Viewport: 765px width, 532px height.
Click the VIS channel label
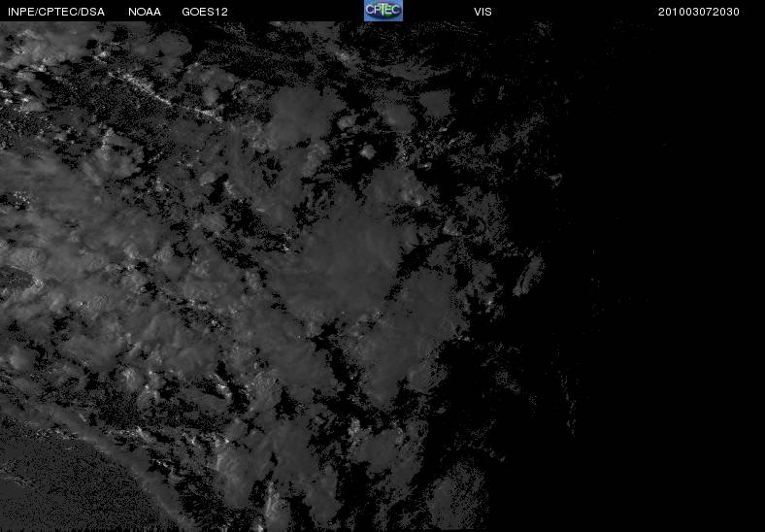482,12
